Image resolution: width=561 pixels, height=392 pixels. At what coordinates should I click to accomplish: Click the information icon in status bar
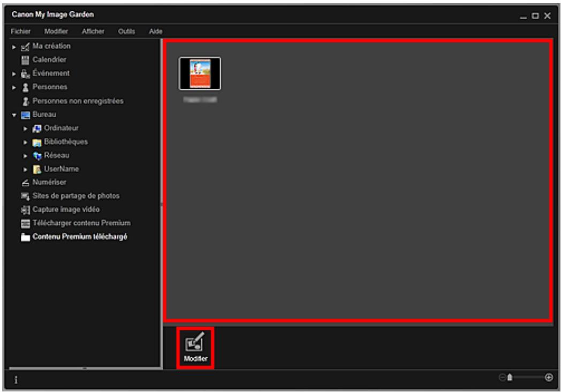pos(16,379)
